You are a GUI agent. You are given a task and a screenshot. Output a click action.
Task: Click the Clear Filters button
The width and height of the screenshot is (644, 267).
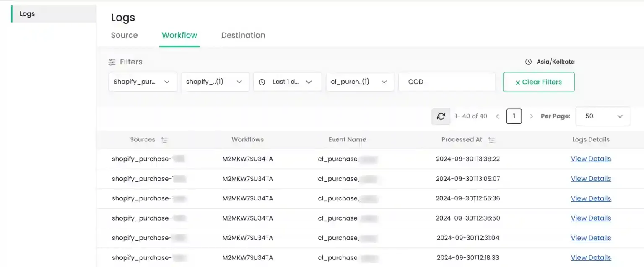539,82
